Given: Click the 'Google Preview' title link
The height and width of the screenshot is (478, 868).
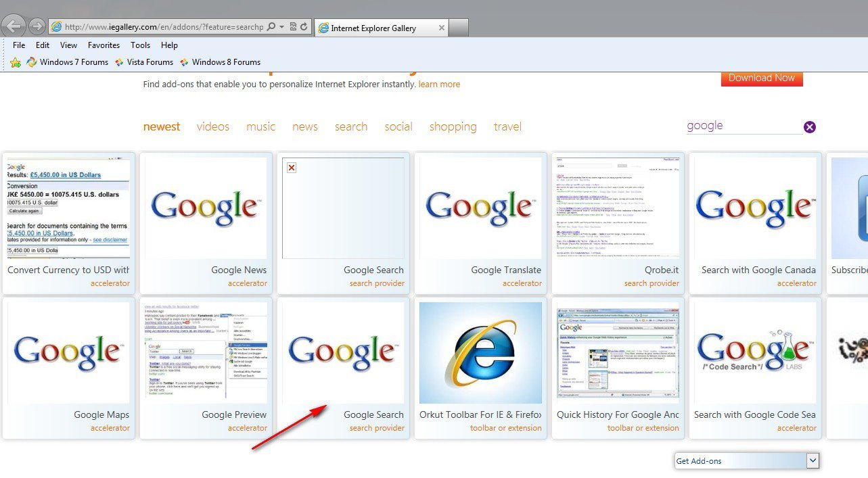Looking at the screenshot, I should [x=234, y=414].
